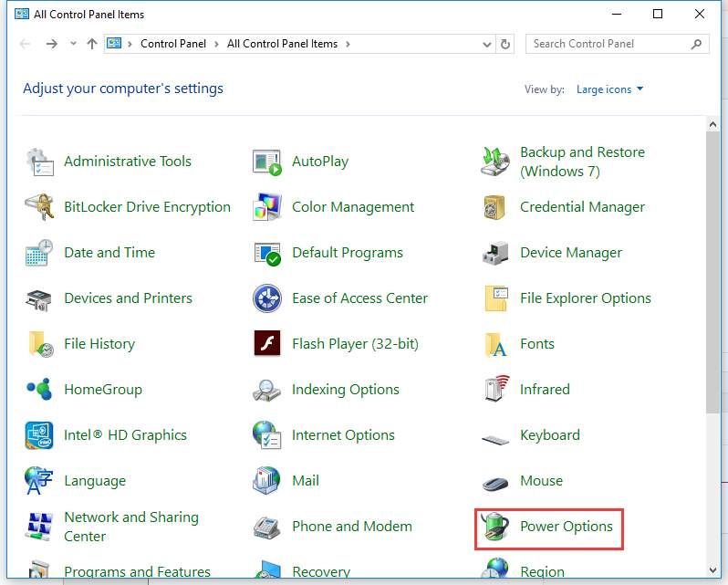Open the BitLocker Drive Encryption icon
Screen dimensions: 728x585
tap(39, 207)
